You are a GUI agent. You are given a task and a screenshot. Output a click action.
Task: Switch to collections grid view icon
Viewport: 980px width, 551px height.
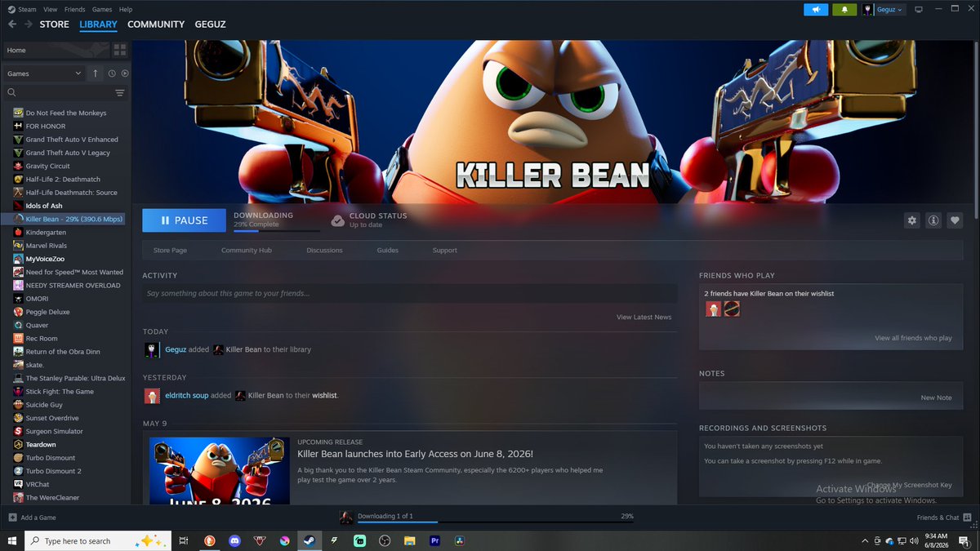pyautogui.click(x=120, y=51)
